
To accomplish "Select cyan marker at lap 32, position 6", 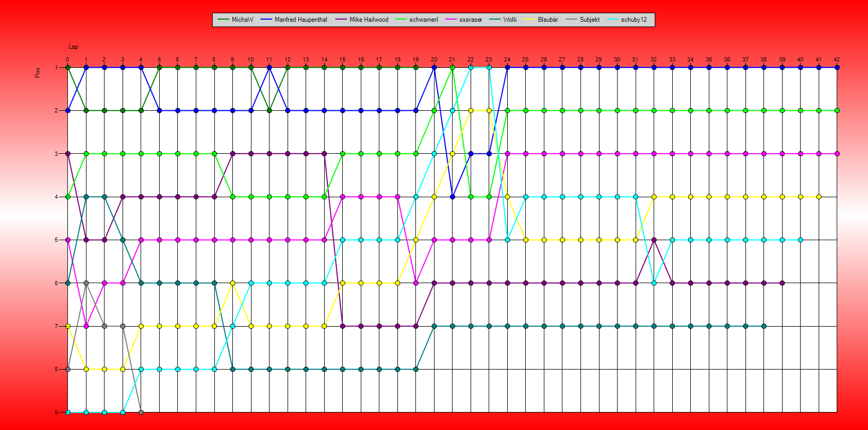I will (654, 283).
